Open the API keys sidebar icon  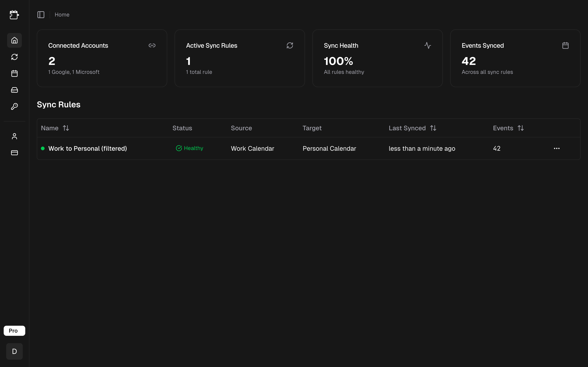[x=14, y=107]
